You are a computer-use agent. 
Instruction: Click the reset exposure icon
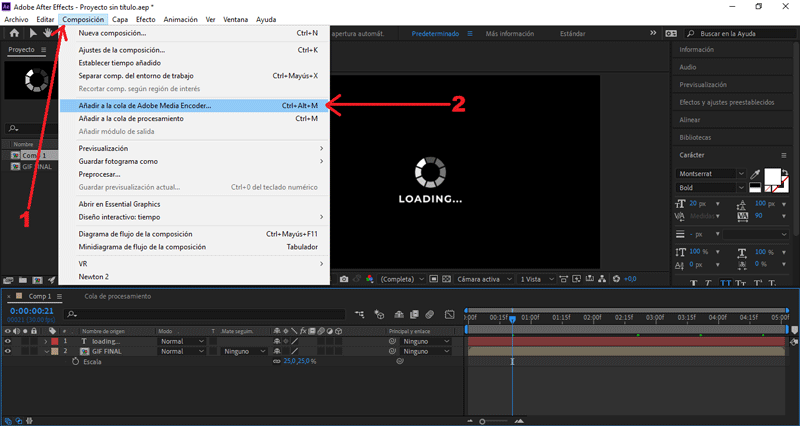tap(616, 279)
